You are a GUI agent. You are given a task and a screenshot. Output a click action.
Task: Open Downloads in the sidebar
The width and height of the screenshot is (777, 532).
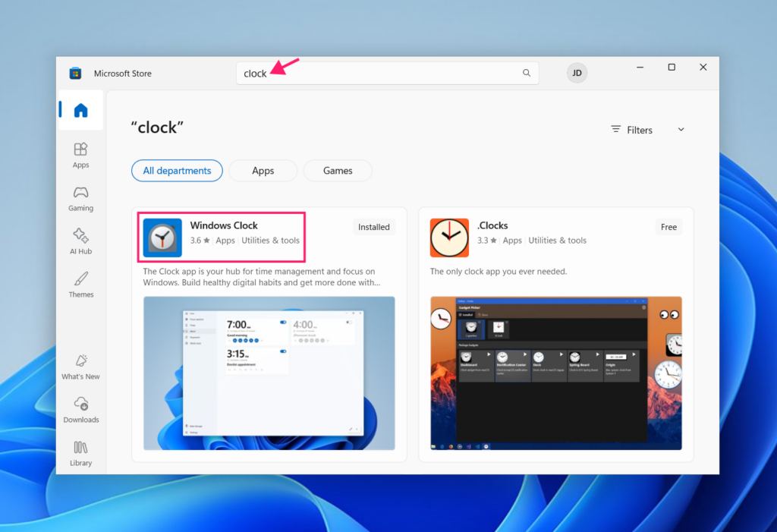80,411
